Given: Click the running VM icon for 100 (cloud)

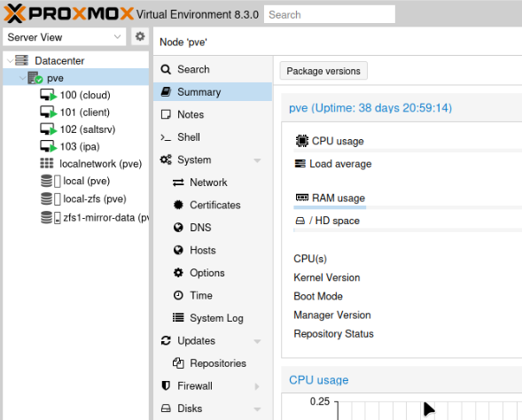Looking at the screenshot, I should click(x=49, y=95).
